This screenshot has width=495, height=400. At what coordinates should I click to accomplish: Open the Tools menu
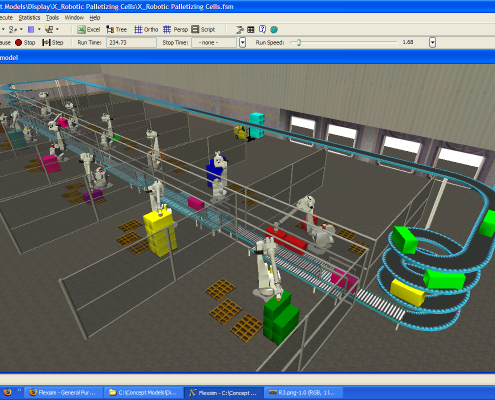[x=52, y=18]
